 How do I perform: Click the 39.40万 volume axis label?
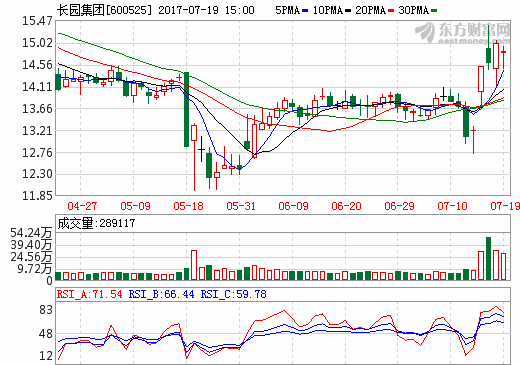click(x=31, y=245)
